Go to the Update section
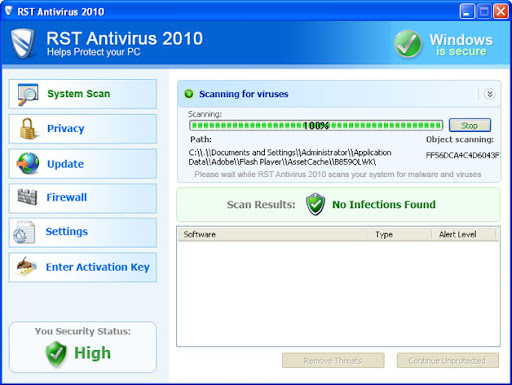 click(83, 164)
